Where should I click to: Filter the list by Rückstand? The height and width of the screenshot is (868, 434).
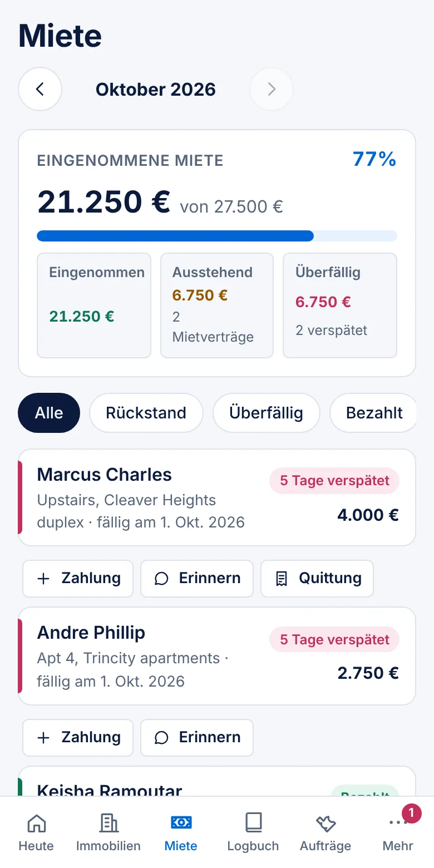point(146,413)
